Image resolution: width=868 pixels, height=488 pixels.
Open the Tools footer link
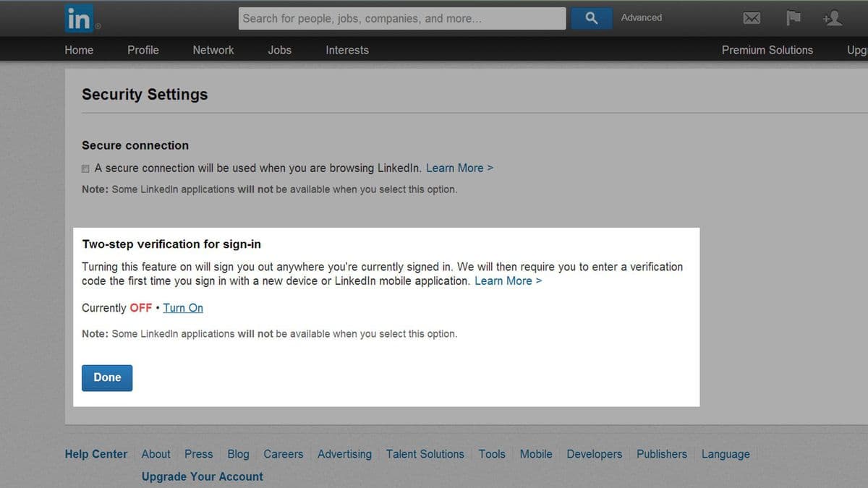[492, 454]
